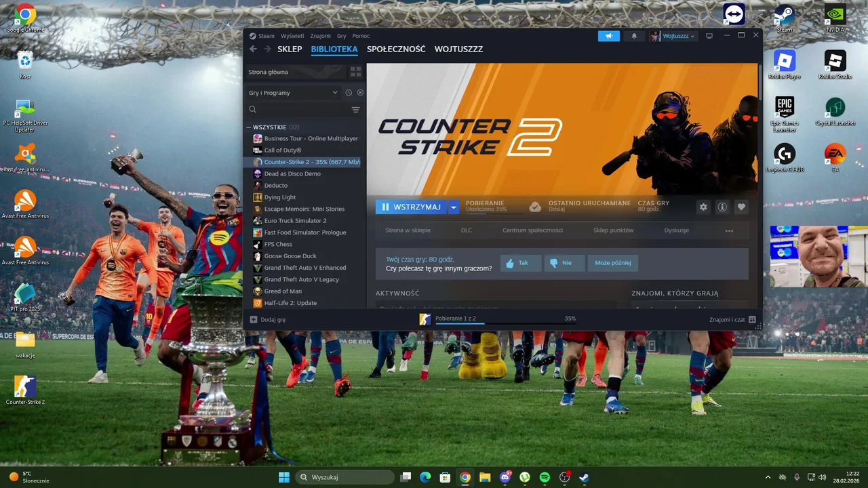This screenshot has width=868, height=488.
Task: Show Counter-Strike 2 game info icon
Action: pos(722,207)
